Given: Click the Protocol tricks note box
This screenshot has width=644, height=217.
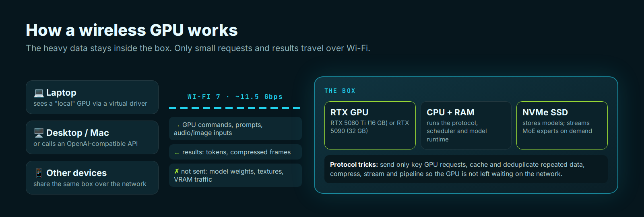Looking at the screenshot, I should 466,169.
